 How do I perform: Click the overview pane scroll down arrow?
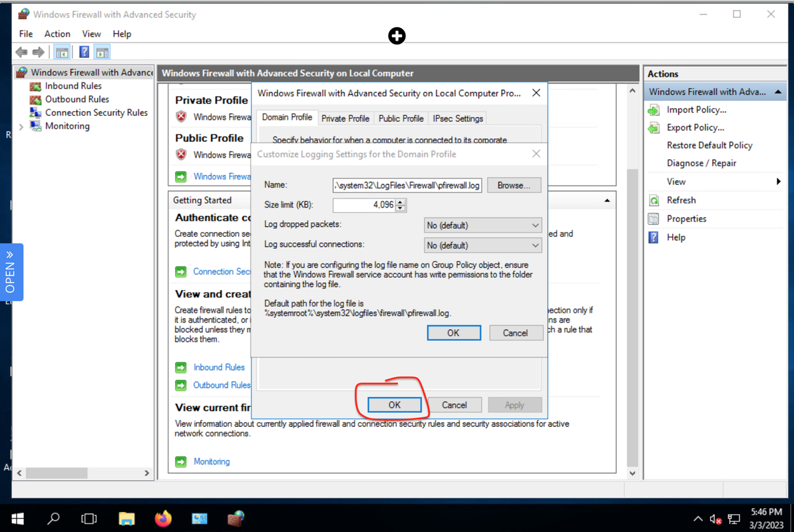[x=632, y=473]
